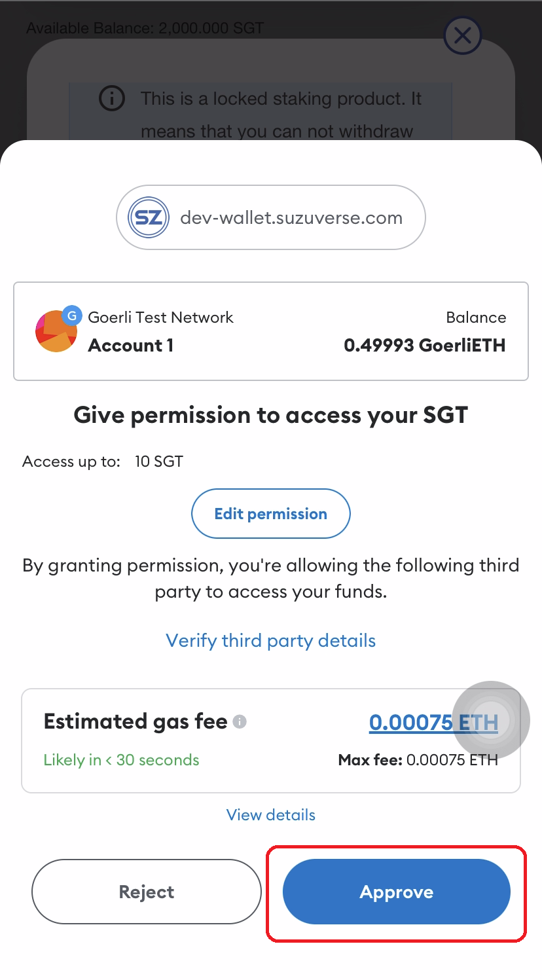The image size is (542, 980).
Task: Approve the SGT permission request
Action: click(396, 892)
